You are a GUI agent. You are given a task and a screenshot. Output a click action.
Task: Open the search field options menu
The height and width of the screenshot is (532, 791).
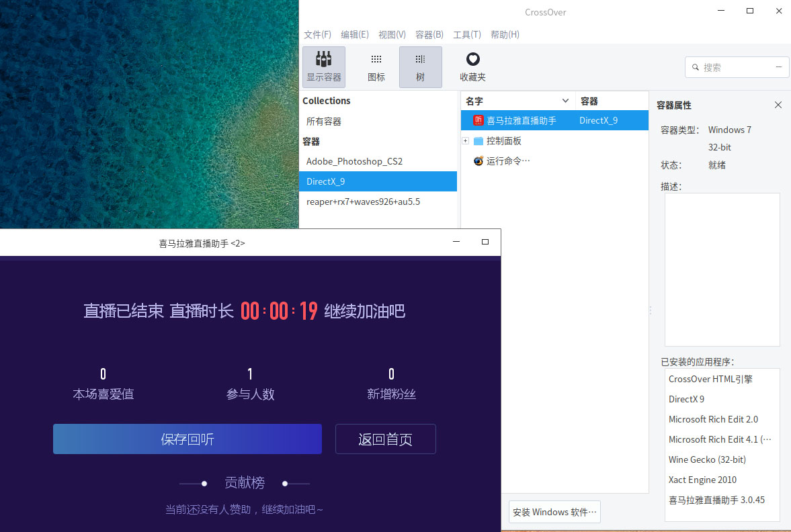click(779, 67)
